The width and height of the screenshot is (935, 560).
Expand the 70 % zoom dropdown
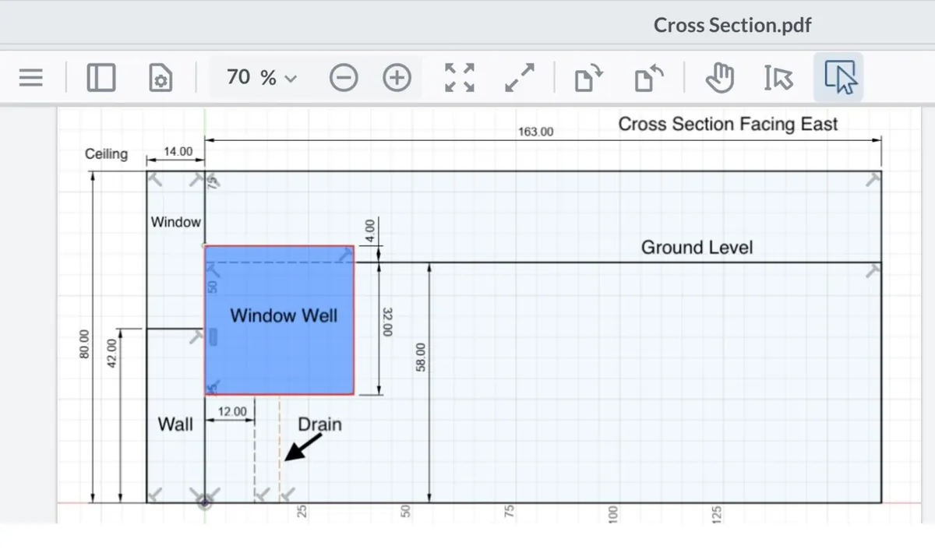click(262, 78)
